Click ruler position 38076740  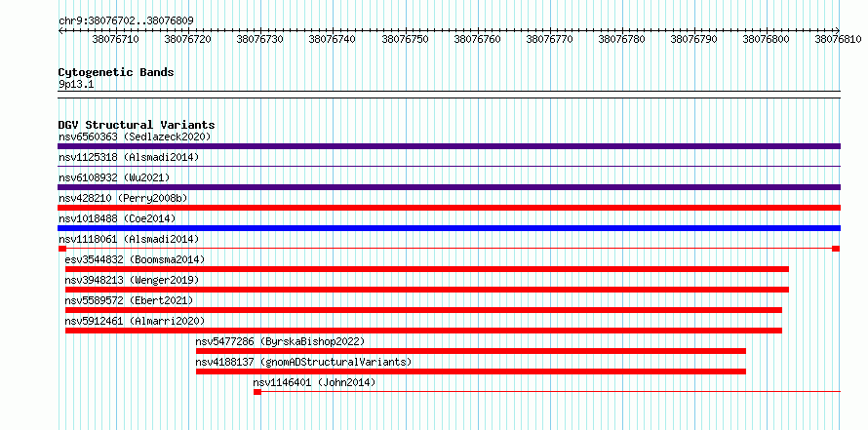pyautogui.click(x=333, y=40)
